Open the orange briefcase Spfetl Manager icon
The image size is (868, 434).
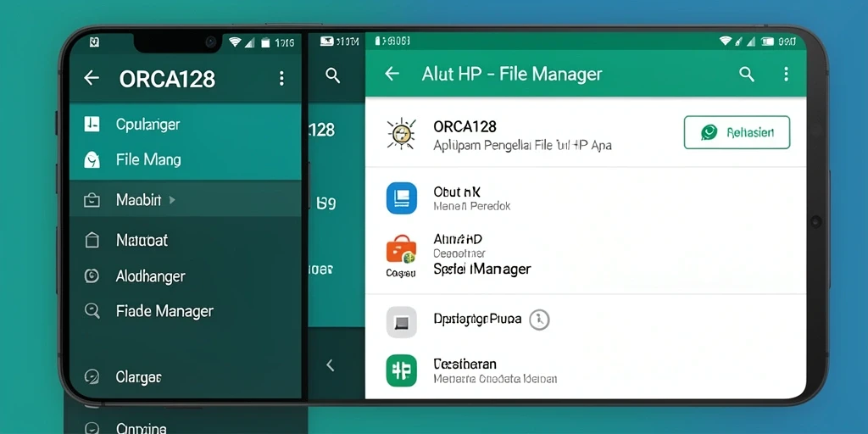(401, 250)
